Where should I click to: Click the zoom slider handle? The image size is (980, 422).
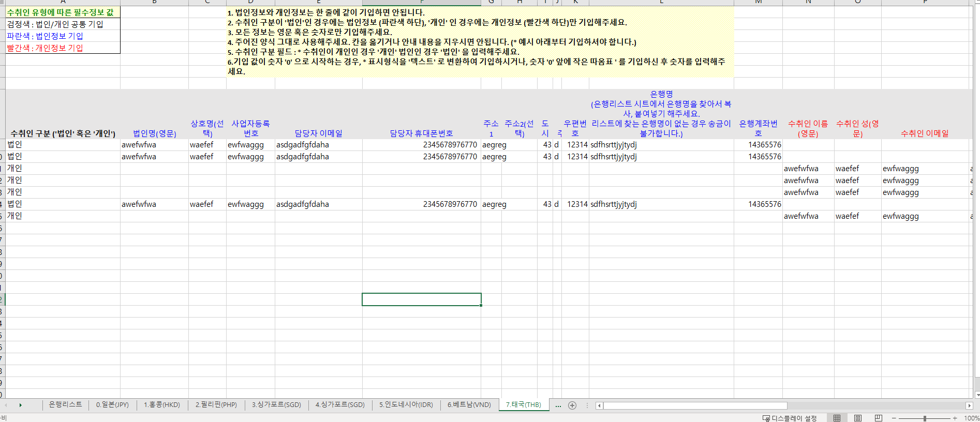pos(925,418)
